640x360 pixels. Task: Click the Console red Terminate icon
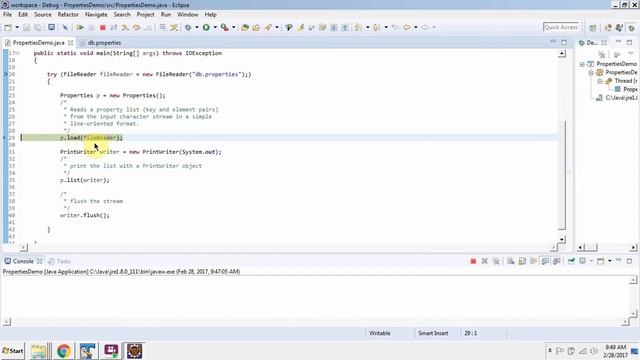click(473, 261)
